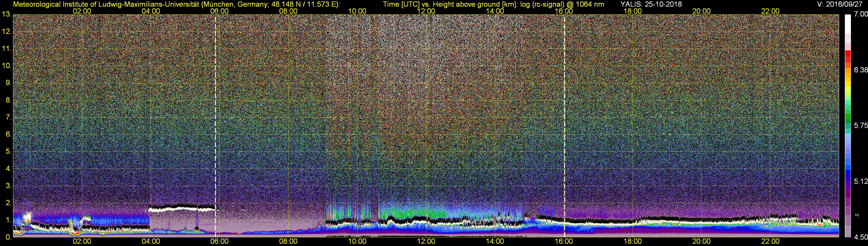The height and width of the screenshot is (246, 868).
Task: Click the 3 km height axis label
Action: coord(8,186)
